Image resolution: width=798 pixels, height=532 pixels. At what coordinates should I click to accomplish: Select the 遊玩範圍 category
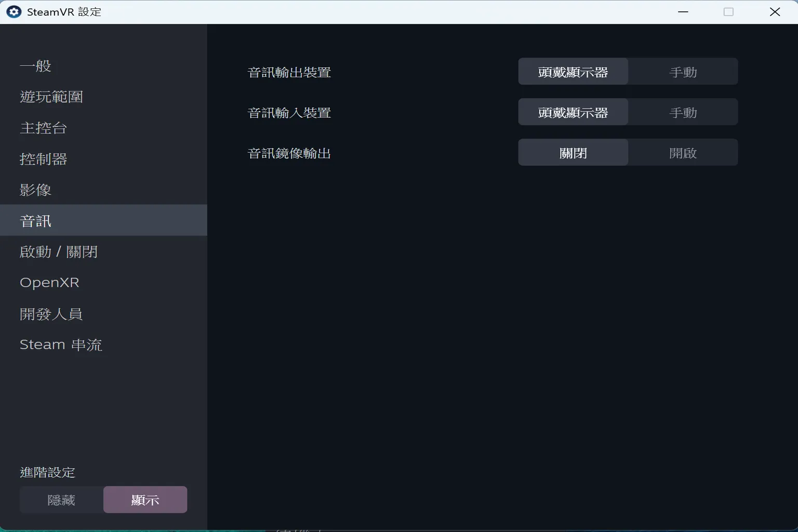pos(51,97)
